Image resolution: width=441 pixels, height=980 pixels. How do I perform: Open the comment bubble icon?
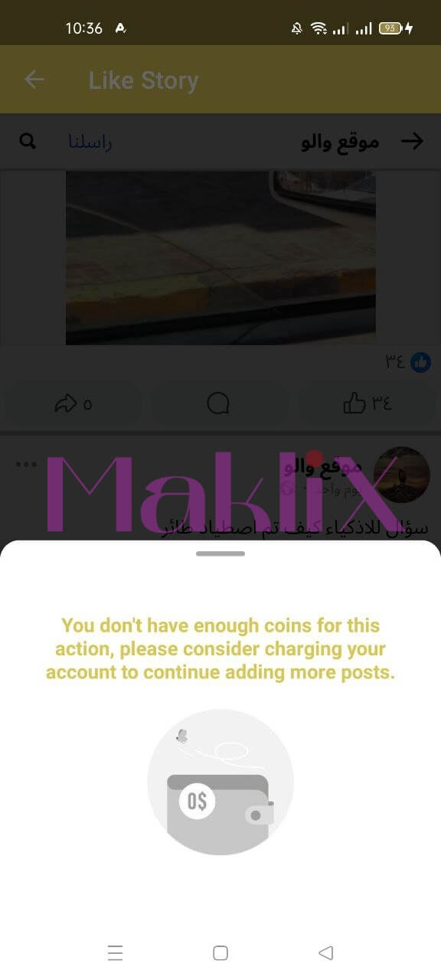[x=219, y=403]
